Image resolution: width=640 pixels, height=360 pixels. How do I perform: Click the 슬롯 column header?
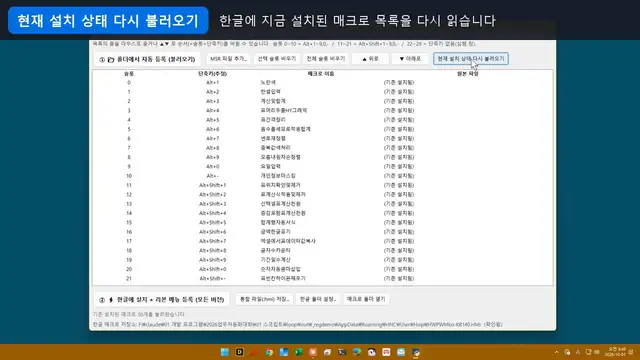[129, 74]
